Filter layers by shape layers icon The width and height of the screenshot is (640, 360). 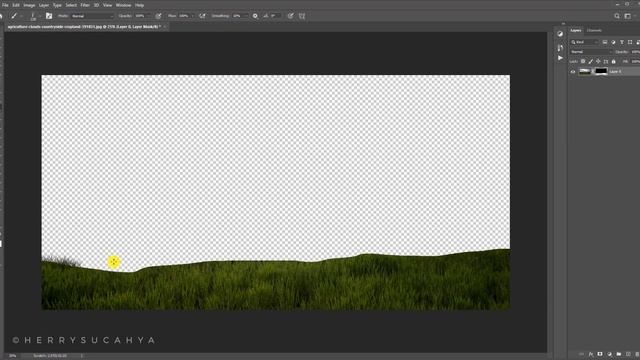click(x=630, y=42)
